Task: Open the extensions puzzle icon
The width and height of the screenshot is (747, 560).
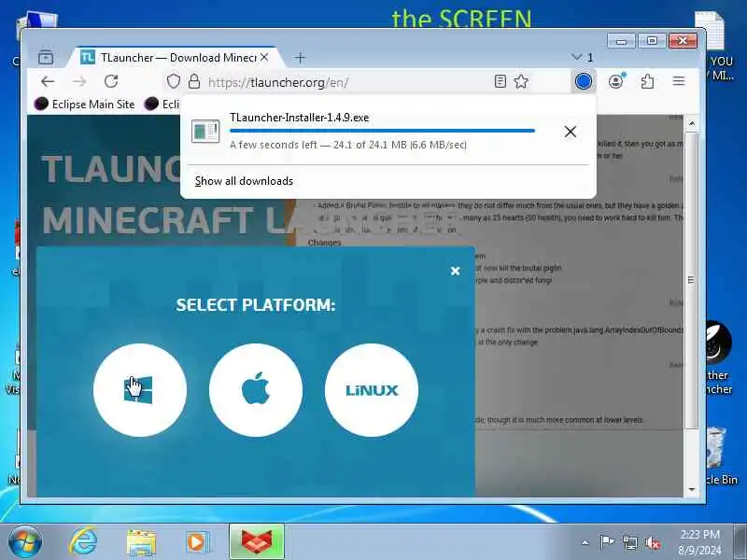Action: coord(647,81)
